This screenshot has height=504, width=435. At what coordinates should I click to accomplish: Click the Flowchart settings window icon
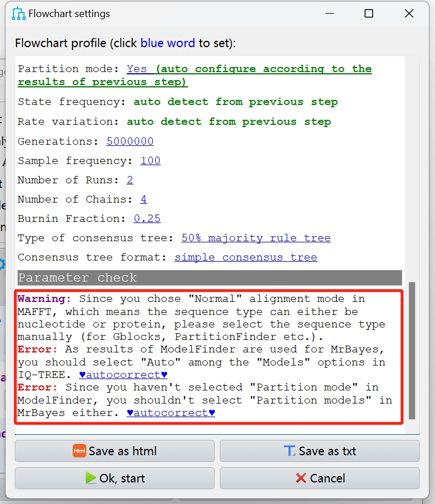(x=19, y=14)
